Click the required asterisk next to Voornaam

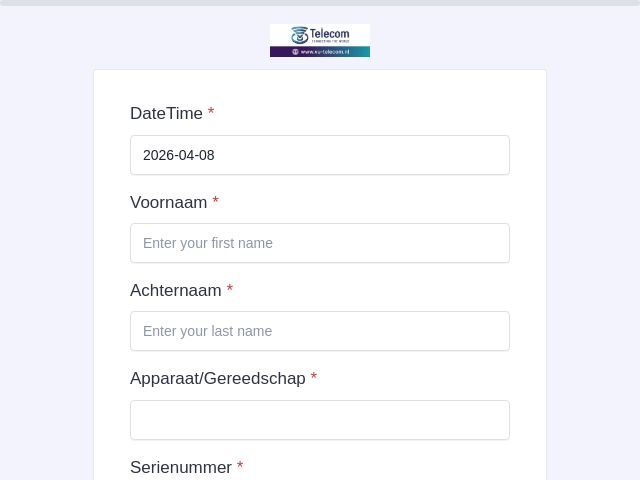[x=216, y=200]
